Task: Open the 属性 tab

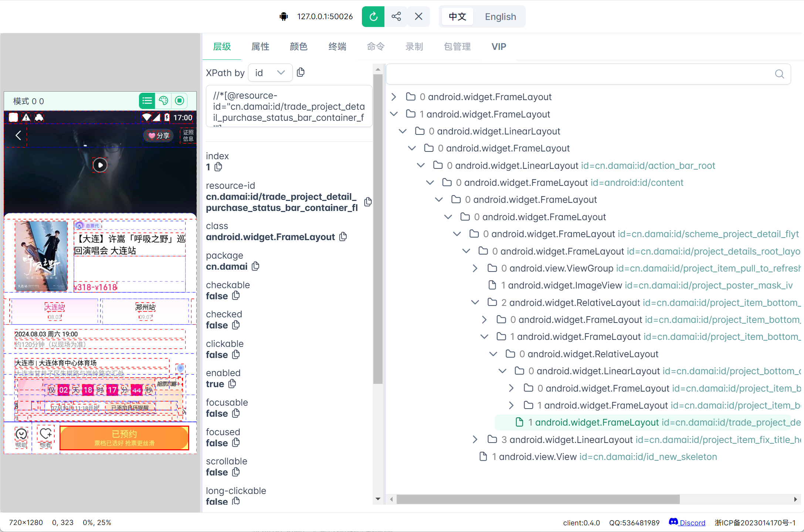Action: 260,47
